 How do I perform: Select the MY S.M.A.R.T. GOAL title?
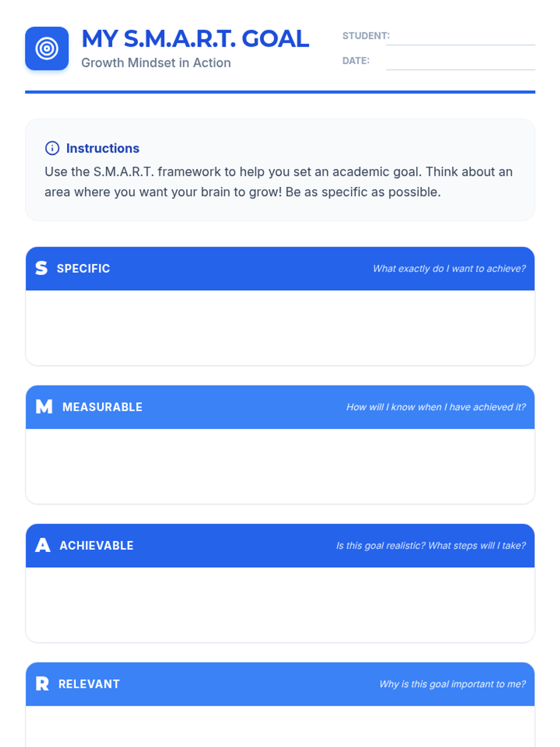click(x=195, y=39)
